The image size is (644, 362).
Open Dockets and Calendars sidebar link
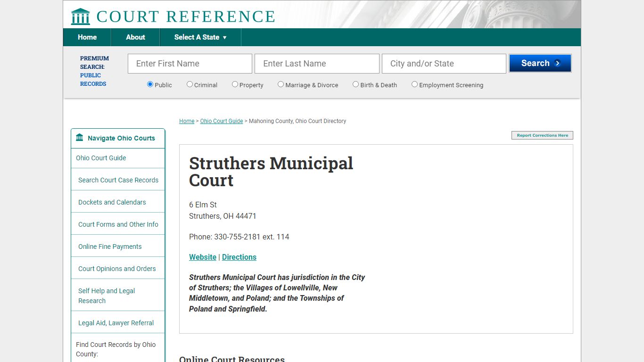tap(112, 202)
